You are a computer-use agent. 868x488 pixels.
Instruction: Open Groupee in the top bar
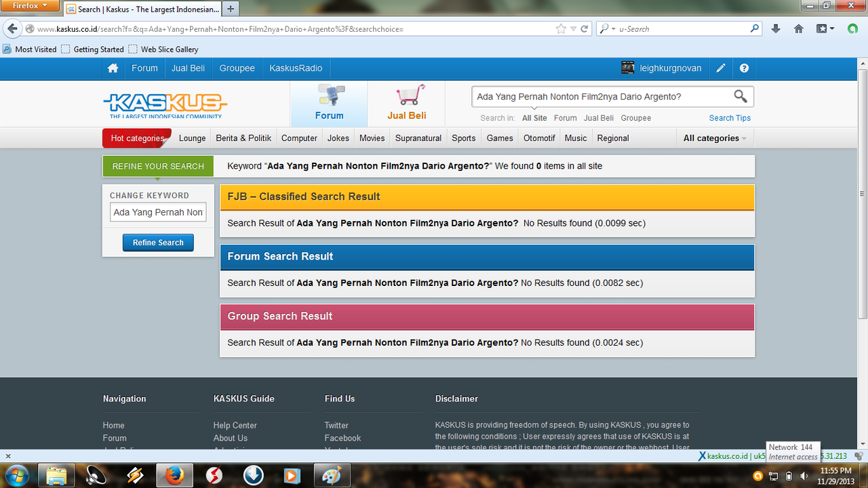(x=237, y=68)
